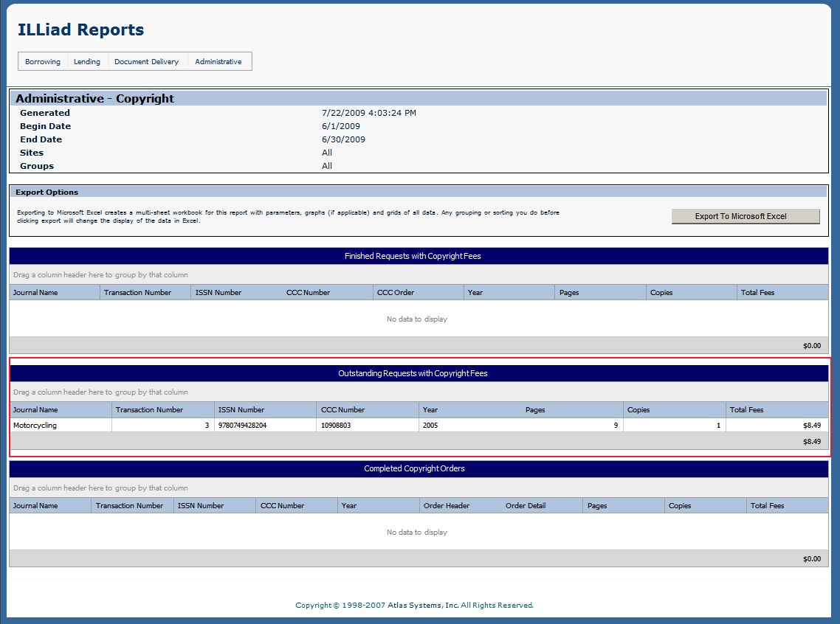Switch to the Borrowing tab
Image resolution: width=840 pixels, height=624 pixels.
42,61
